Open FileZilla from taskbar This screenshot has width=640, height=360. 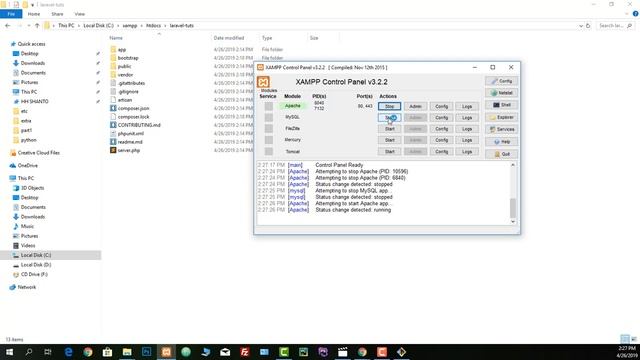244,351
